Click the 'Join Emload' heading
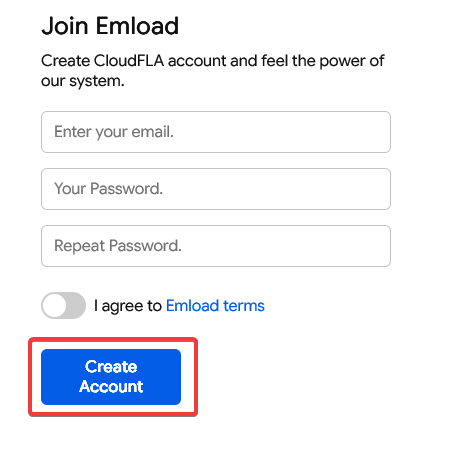This screenshot has width=464, height=450. coord(110,26)
